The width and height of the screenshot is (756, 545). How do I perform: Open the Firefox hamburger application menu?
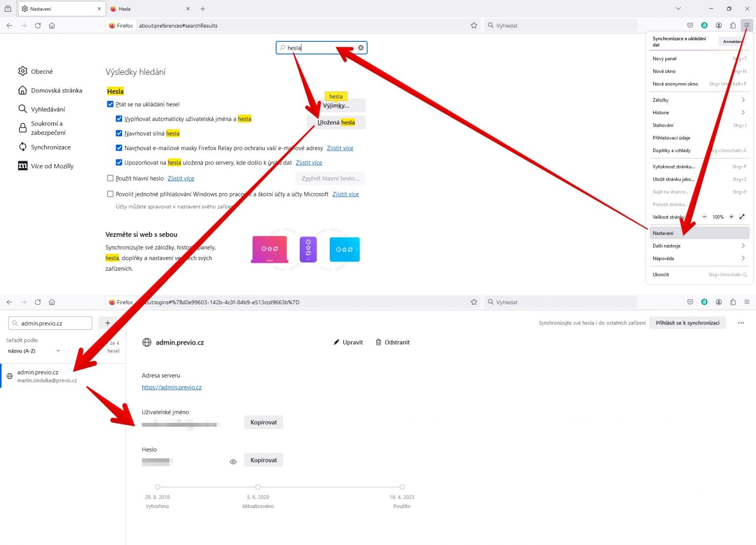pyautogui.click(x=746, y=25)
